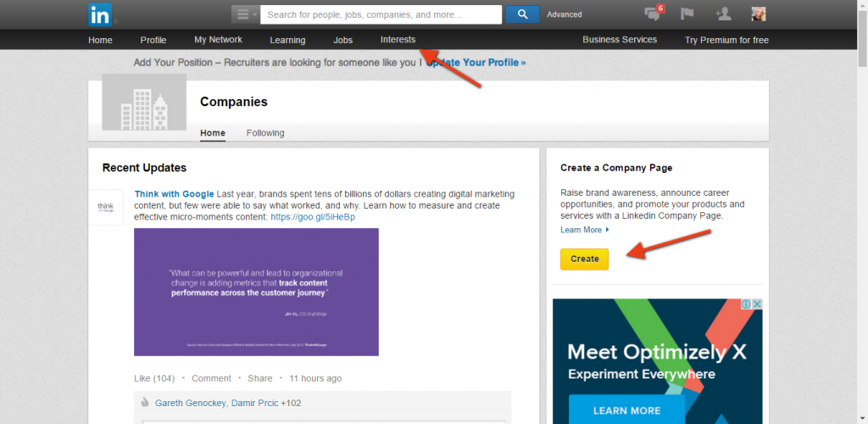The height and width of the screenshot is (424, 868).
Task: Click the Think with Google logo thumbnail
Action: tap(106, 207)
